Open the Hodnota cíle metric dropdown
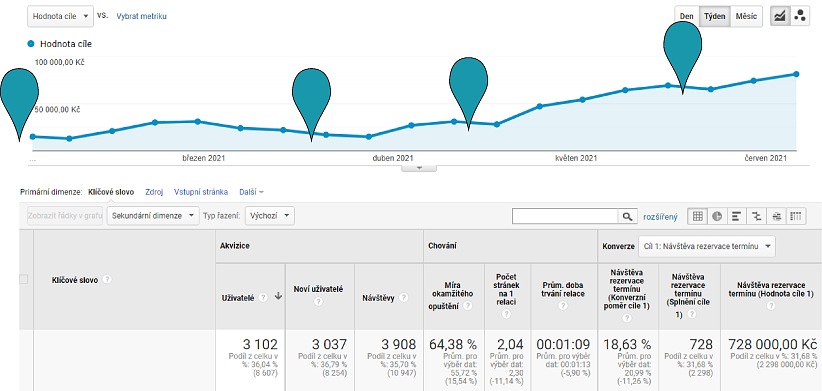Image resolution: width=822 pixels, height=391 pixels. tap(60, 16)
